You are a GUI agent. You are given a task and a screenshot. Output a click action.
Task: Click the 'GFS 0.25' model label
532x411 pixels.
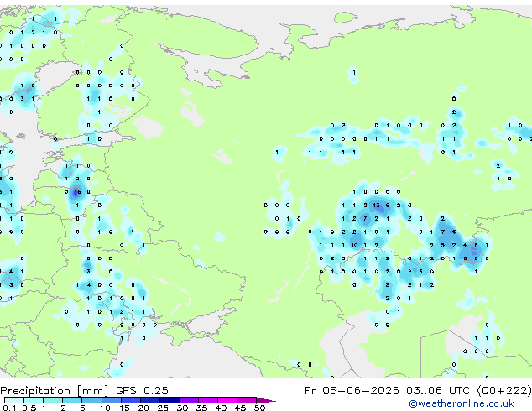point(142,391)
